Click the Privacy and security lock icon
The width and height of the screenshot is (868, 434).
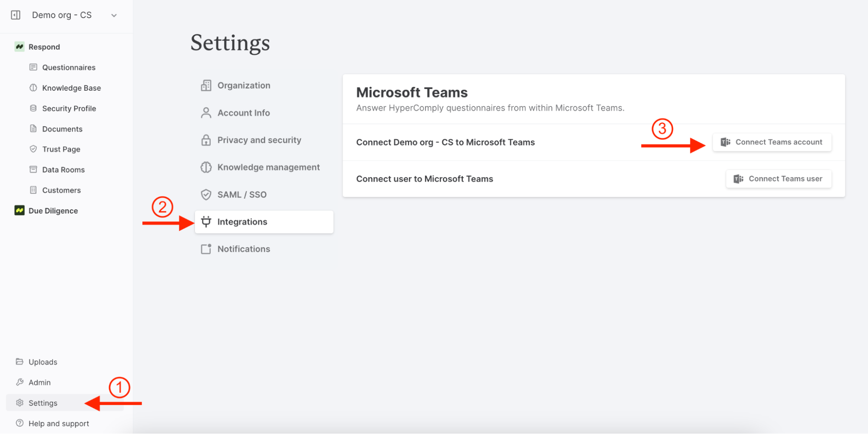(x=206, y=140)
